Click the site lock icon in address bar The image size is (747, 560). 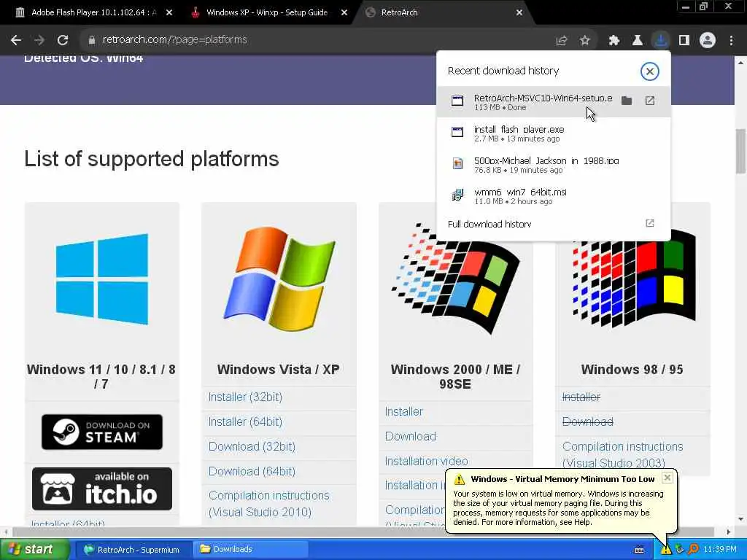[91, 40]
